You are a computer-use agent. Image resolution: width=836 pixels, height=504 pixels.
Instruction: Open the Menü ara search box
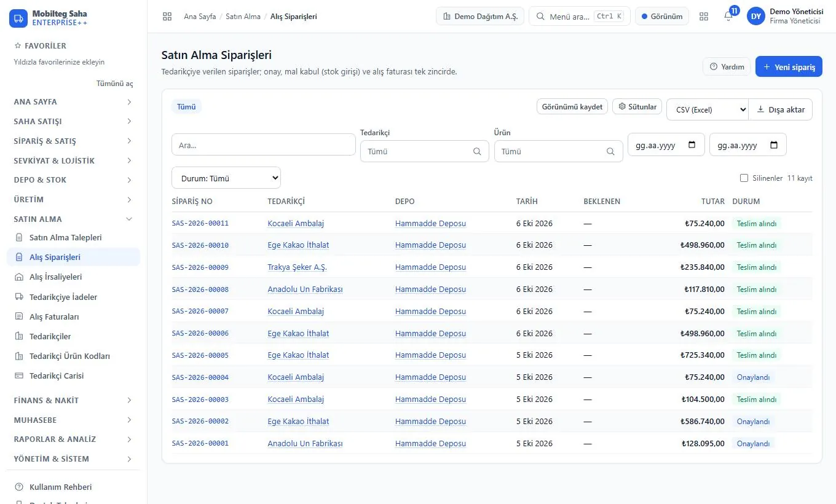tap(579, 17)
